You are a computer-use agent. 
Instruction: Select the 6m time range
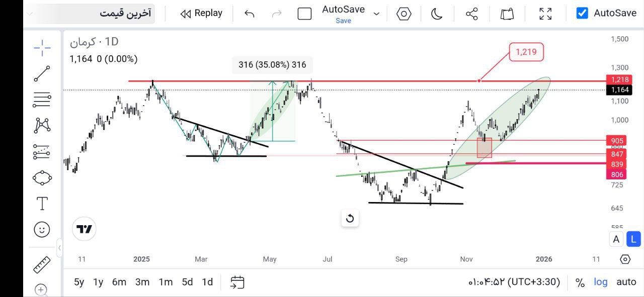(x=119, y=282)
